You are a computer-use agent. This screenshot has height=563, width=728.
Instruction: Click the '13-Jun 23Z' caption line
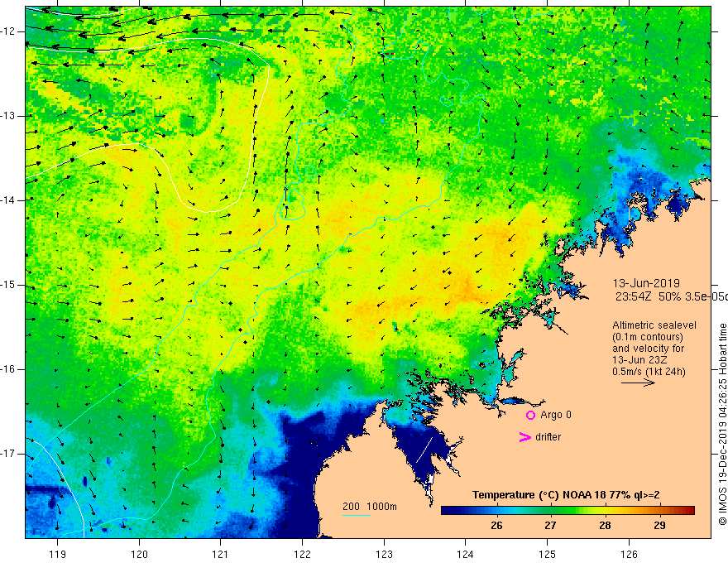[x=642, y=360]
